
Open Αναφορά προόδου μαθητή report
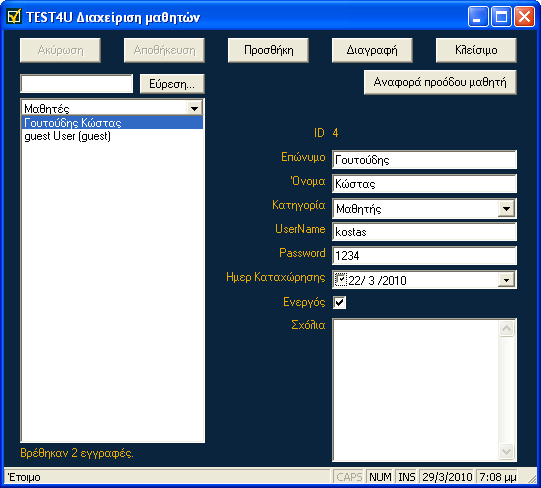440,82
